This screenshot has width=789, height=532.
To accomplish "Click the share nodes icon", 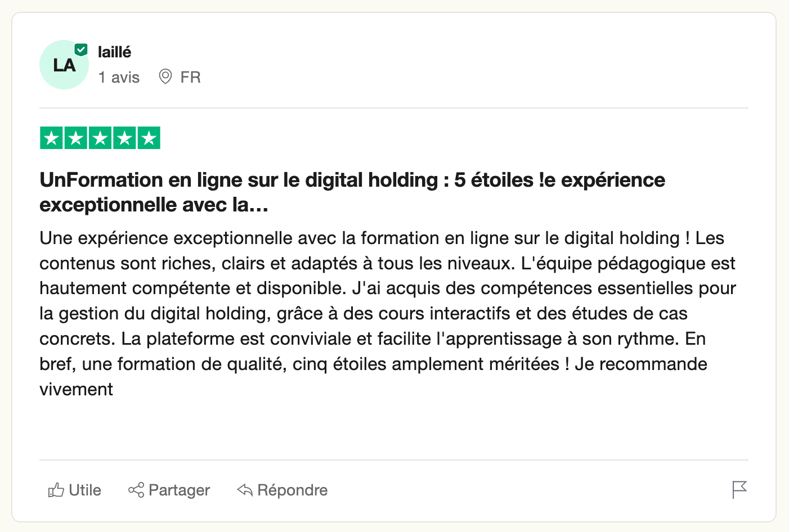I will coord(136,490).
